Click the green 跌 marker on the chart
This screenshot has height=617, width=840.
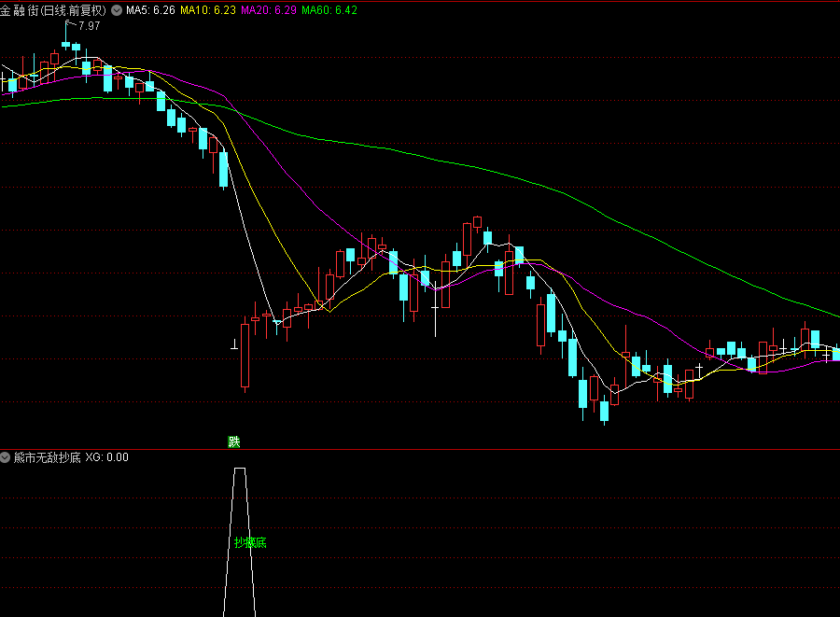[x=234, y=442]
